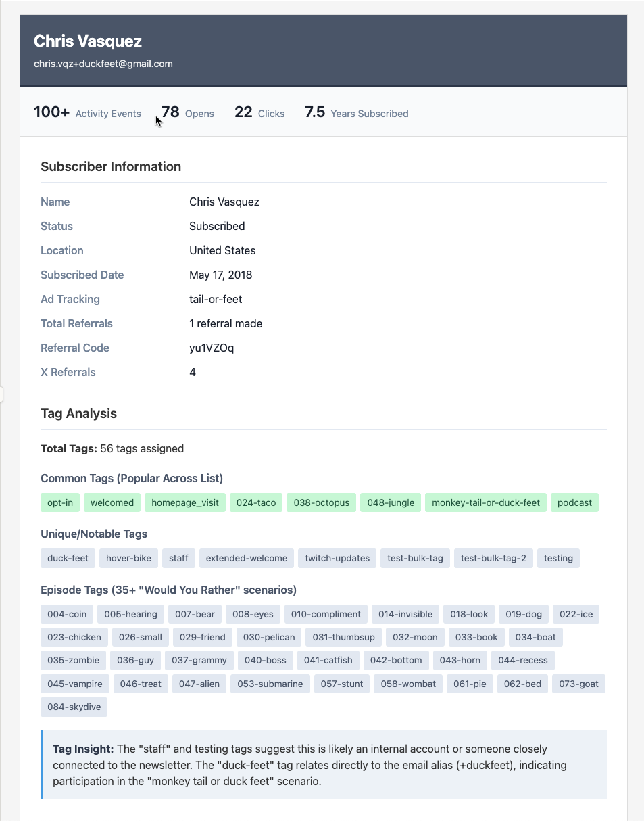Select the tail-or-feet ad tracking value

click(x=216, y=299)
